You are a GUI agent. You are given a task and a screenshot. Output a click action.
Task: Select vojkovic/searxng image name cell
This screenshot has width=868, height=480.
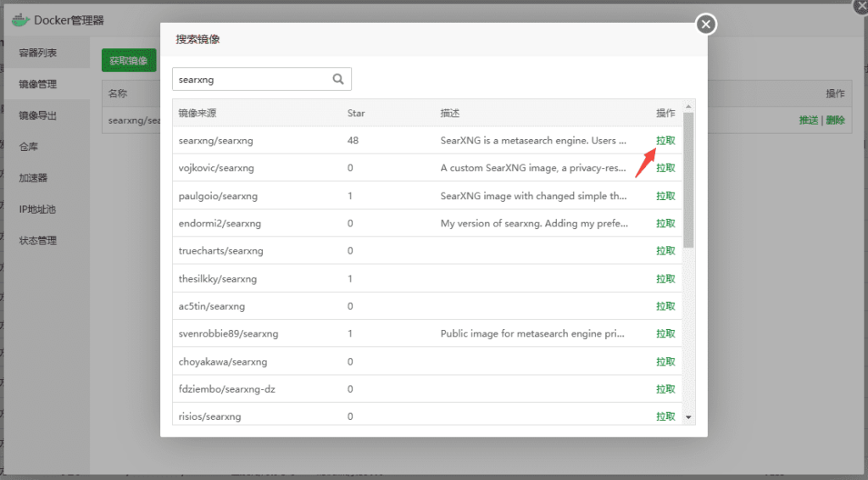click(x=216, y=168)
